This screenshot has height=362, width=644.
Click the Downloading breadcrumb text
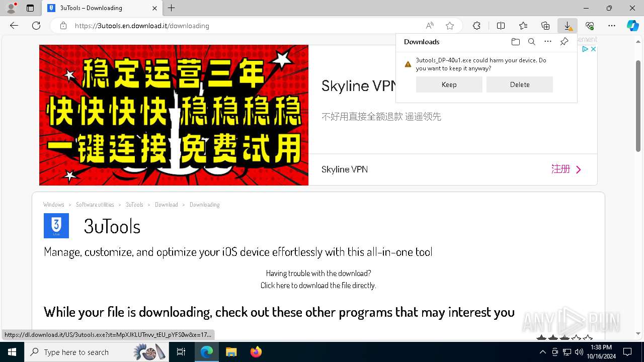205,205
